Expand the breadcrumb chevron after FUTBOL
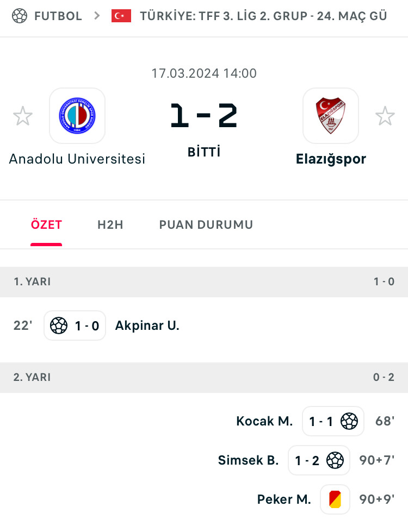Image resolution: width=408 pixels, height=532 pixels. click(97, 16)
